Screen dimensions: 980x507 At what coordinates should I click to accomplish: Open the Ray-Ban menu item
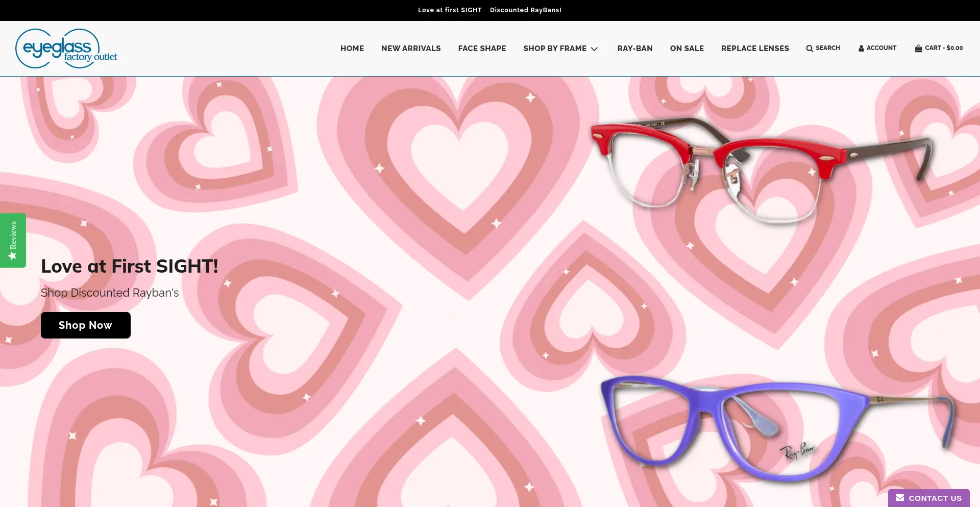(x=635, y=49)
